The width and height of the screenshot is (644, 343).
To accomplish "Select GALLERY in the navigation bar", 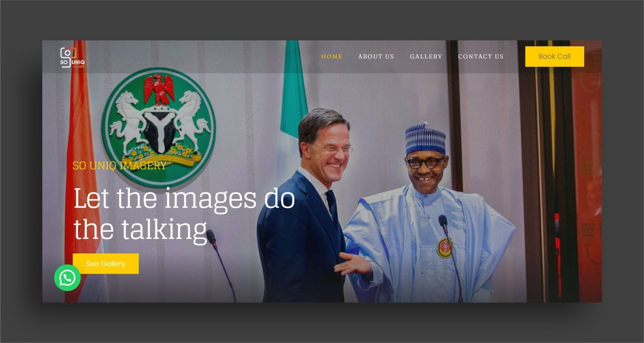I will tap(426, 56).
